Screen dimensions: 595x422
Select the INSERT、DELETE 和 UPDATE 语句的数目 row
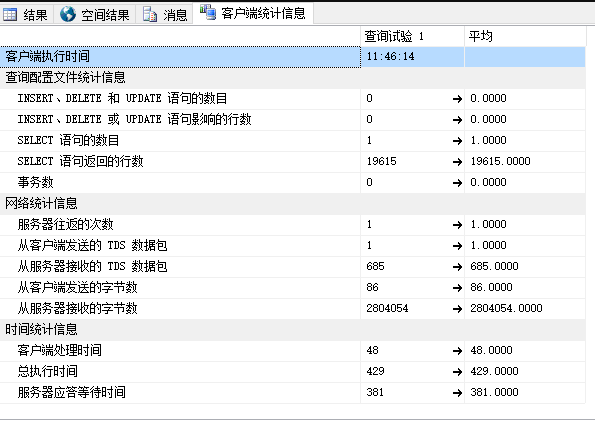click(293, 98)
